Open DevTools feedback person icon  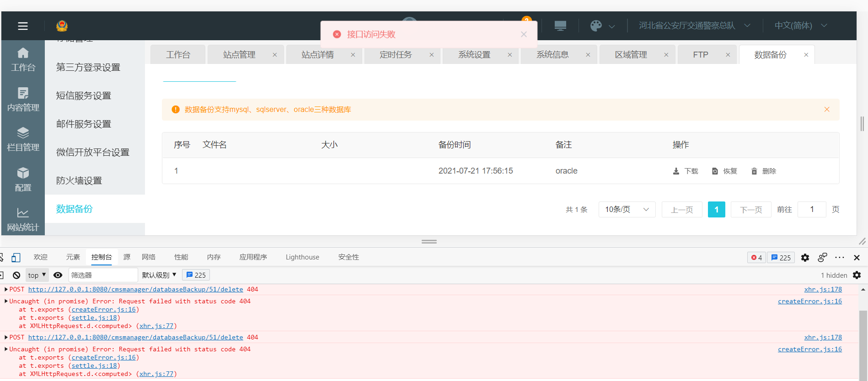pyautogui.click(x=822, y=258)
